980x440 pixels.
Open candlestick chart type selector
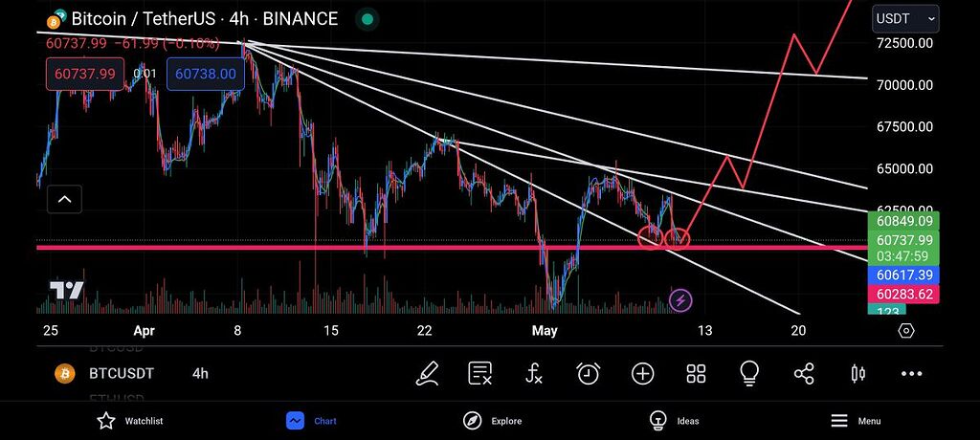click(857, 374)
